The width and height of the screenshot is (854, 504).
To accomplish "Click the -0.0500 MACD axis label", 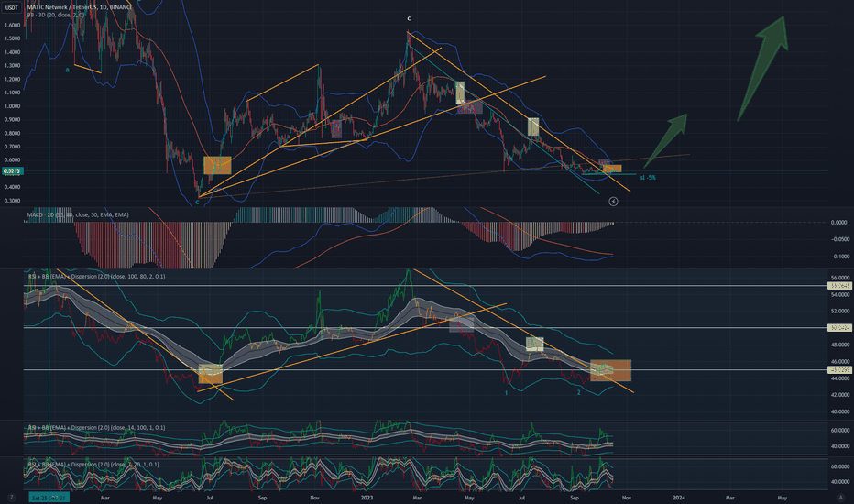I will coord(839,239).
